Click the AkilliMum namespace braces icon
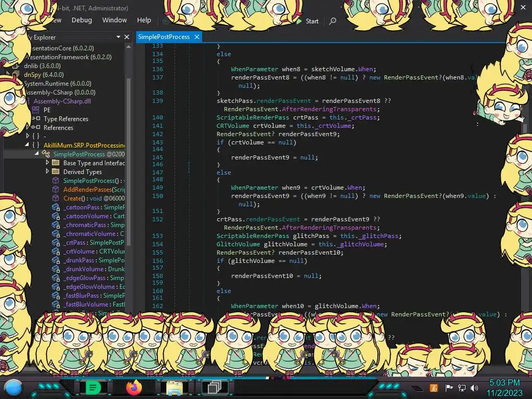Viewport: 532px width, 399px height. point(36,145)
